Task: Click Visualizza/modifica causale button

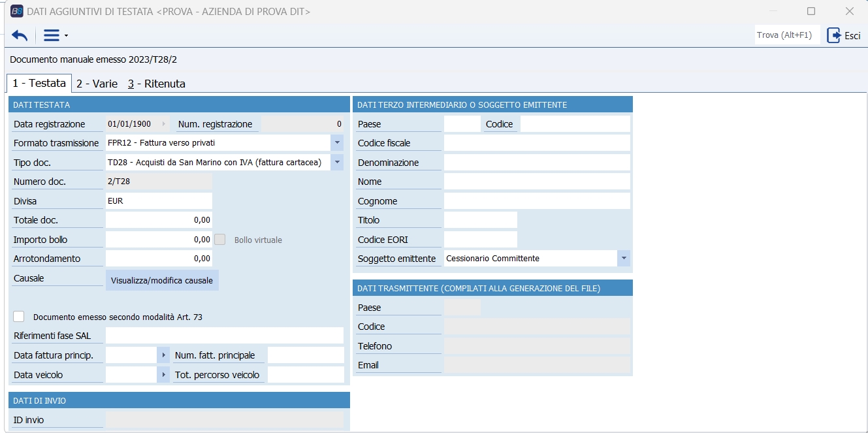Action: [x=162, y=280]
